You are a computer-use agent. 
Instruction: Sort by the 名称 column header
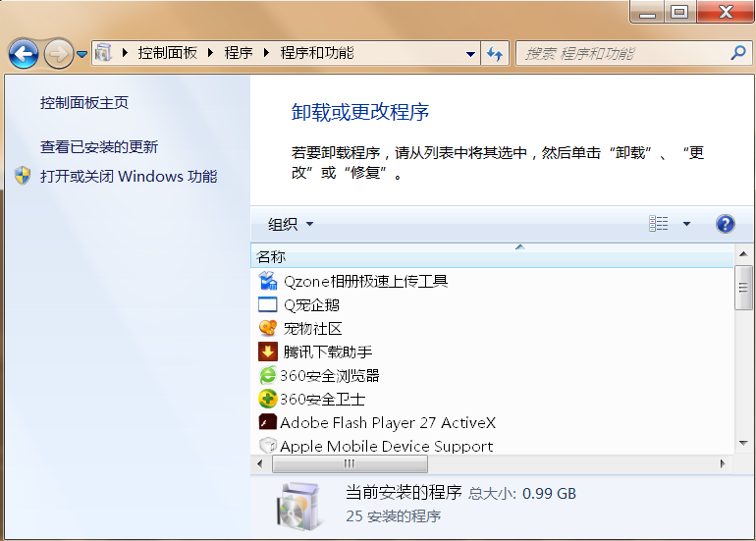[492, 256]
